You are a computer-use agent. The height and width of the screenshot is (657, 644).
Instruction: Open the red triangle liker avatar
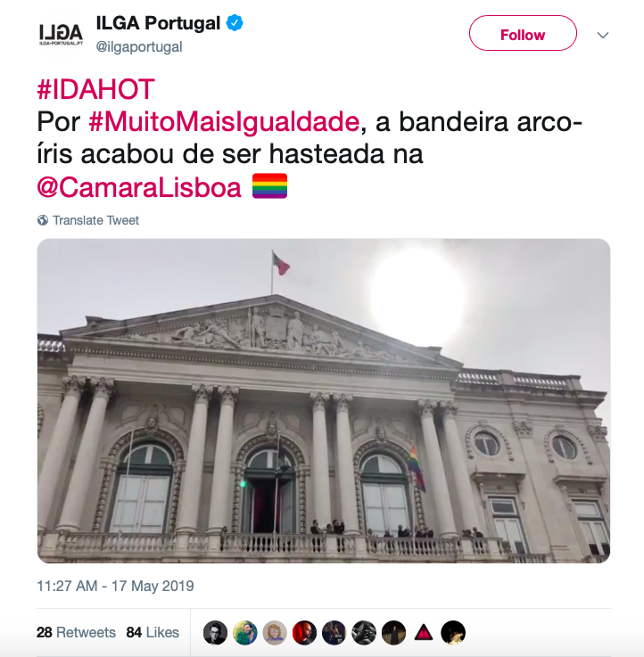[424, 633]
